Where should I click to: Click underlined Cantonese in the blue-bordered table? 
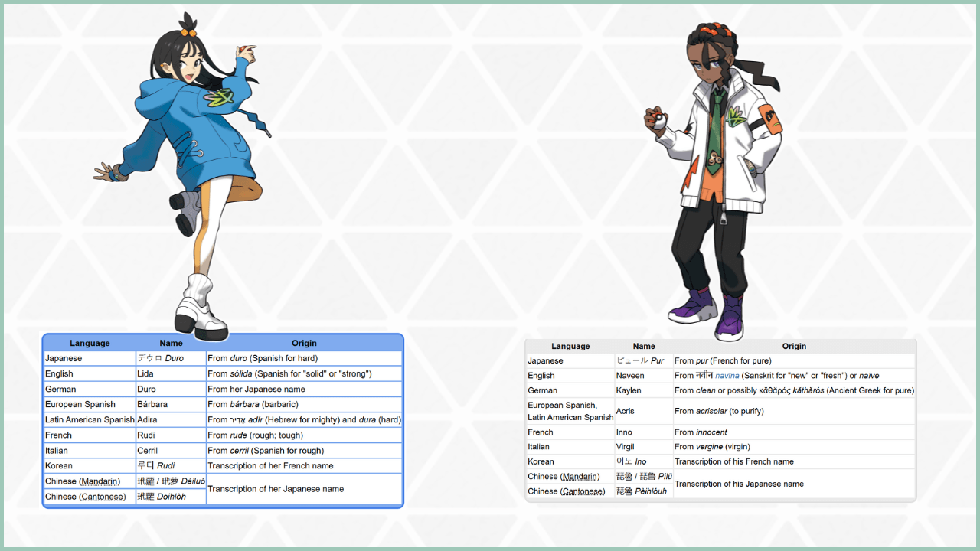point(102,497)
